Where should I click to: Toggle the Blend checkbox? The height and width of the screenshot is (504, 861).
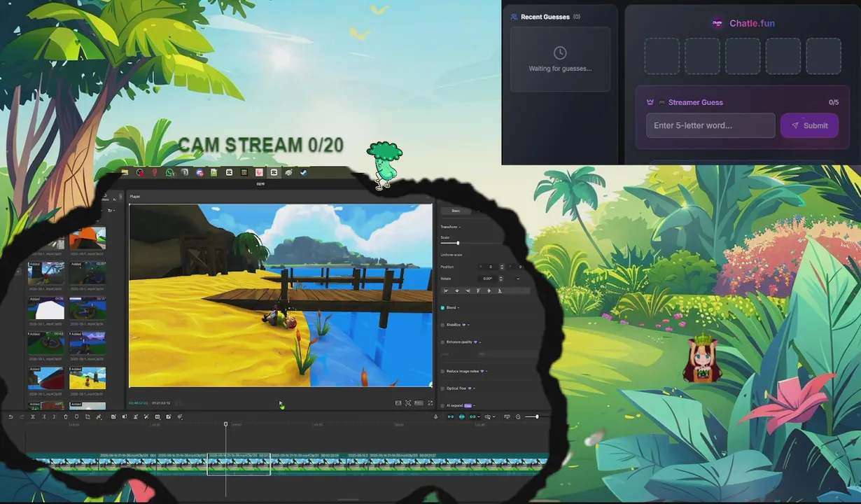(x=442, y=308)
